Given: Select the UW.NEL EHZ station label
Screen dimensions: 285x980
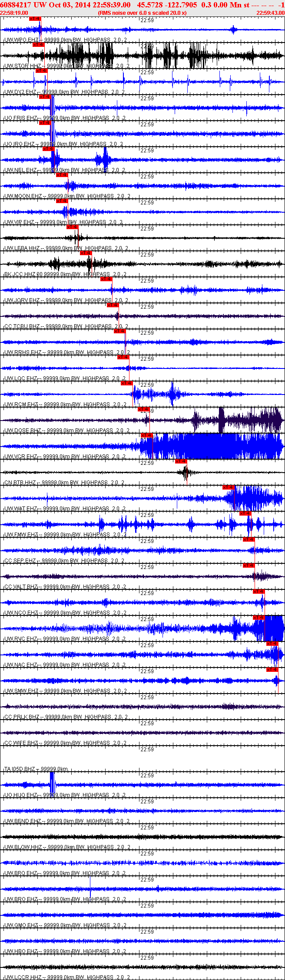Looking at the screenshot, I should coord(20,170).
